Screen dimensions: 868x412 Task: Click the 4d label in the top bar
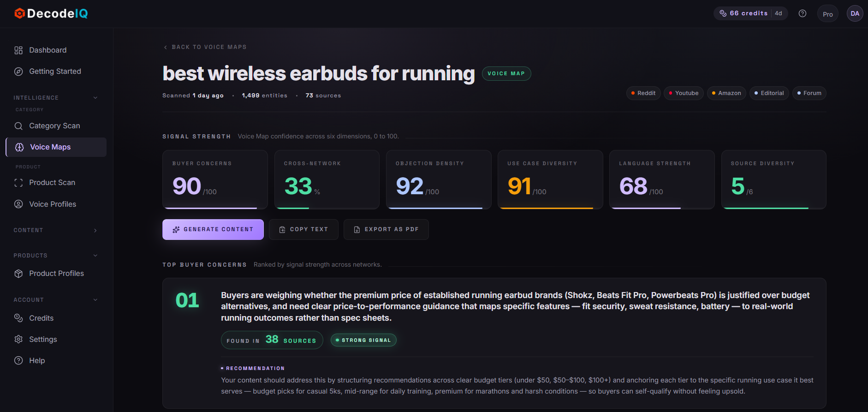coord(779,13)
